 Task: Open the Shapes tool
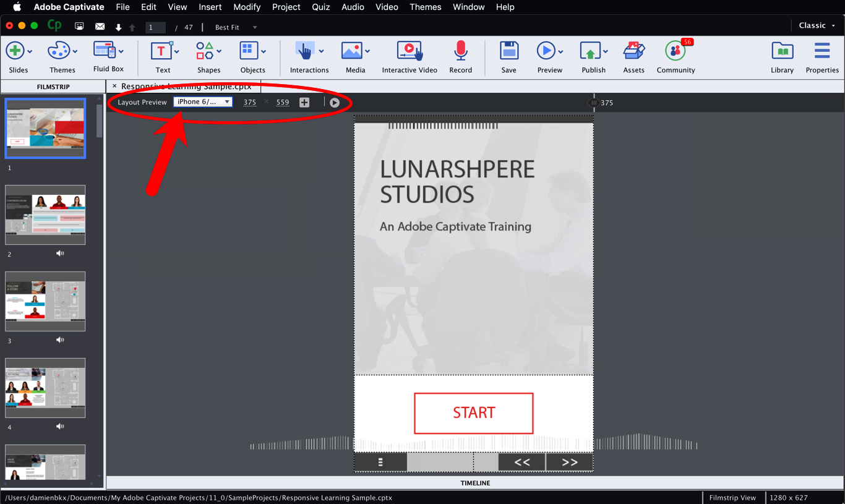205,51
